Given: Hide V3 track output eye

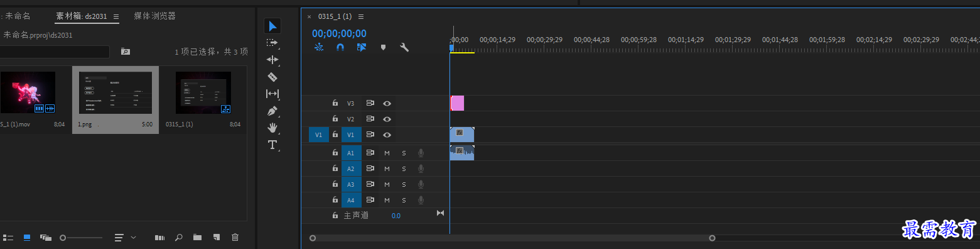Looking at the screenshot, I should point(387,103).
